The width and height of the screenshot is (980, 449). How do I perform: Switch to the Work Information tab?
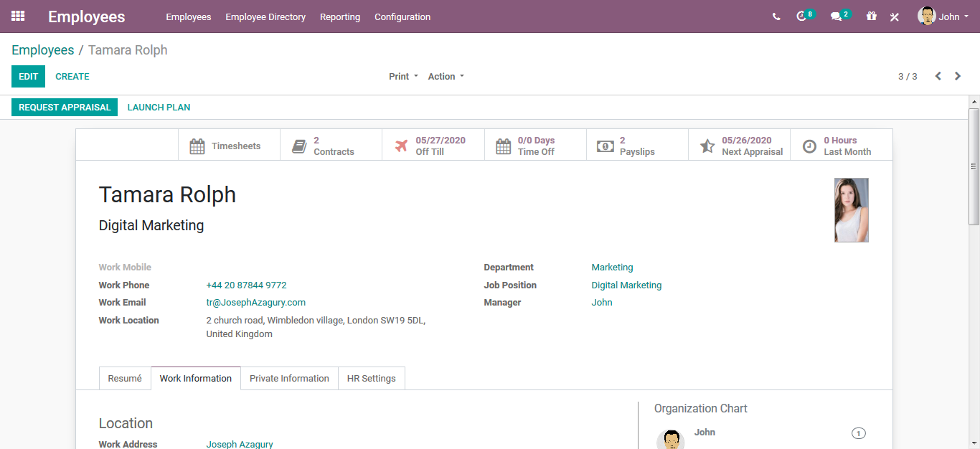pos(196,378)
